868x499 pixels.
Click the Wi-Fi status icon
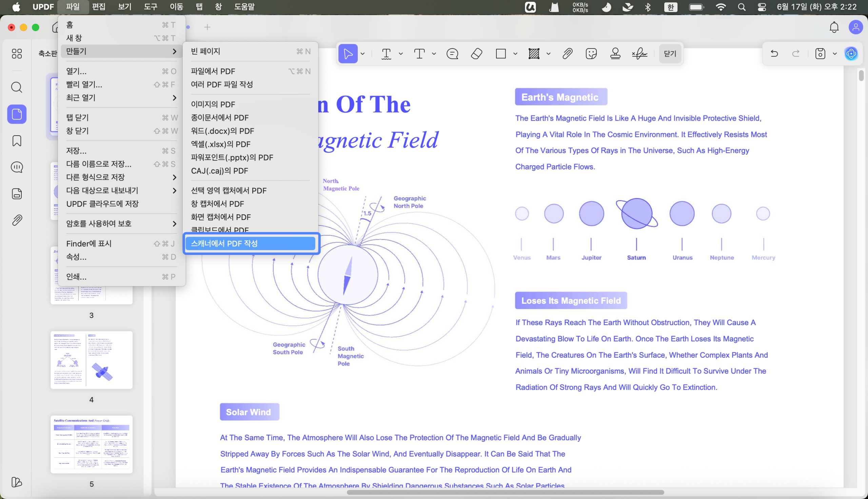[721, 7]
